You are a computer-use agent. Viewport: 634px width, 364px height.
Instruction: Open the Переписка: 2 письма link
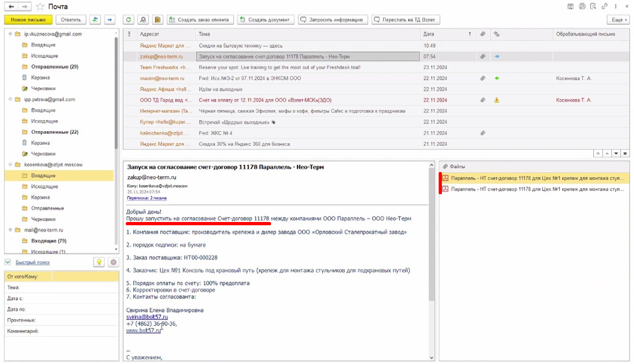pos(147,198)
